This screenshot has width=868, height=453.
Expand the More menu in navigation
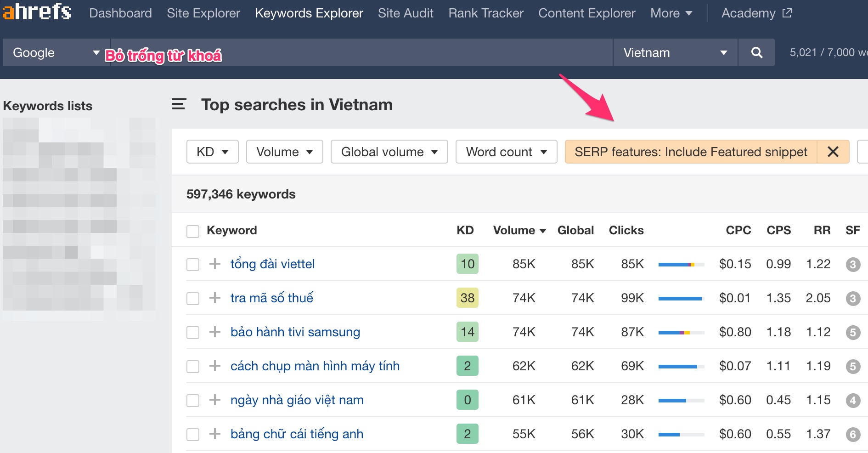[671, 13]
